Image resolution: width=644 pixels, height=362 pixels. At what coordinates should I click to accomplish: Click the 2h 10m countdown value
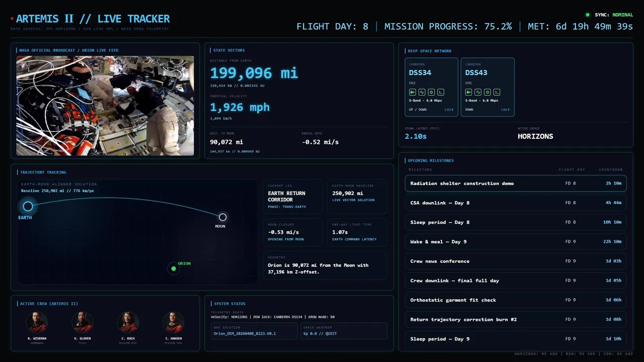click(x=613, y=184)
